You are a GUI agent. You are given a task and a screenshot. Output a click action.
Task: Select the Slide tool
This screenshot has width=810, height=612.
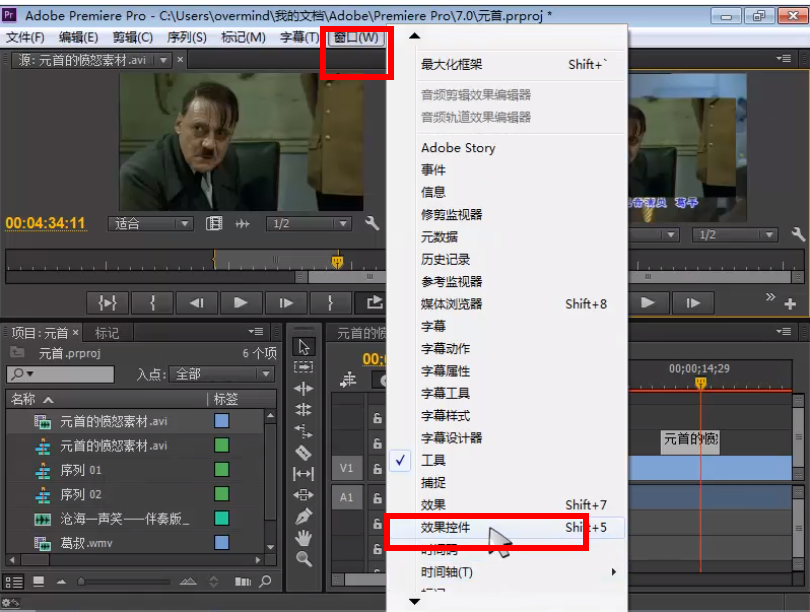[x=304, y=495]
